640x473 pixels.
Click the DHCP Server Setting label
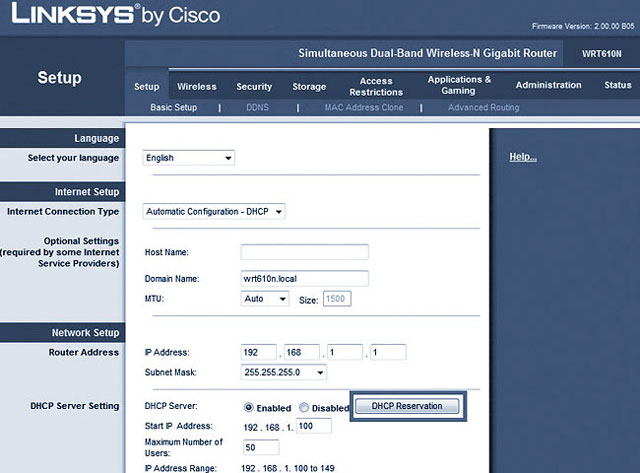pyautogui.click(x=75, y=406)
